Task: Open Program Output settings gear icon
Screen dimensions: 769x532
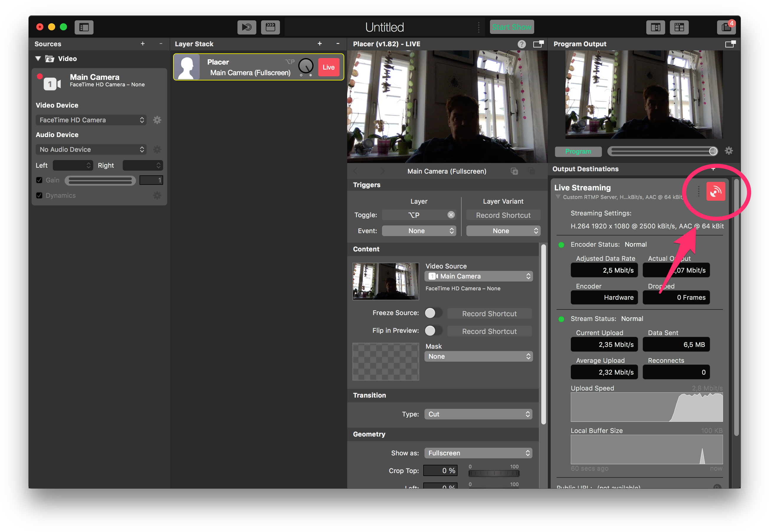Action: (x=729, y=151)
